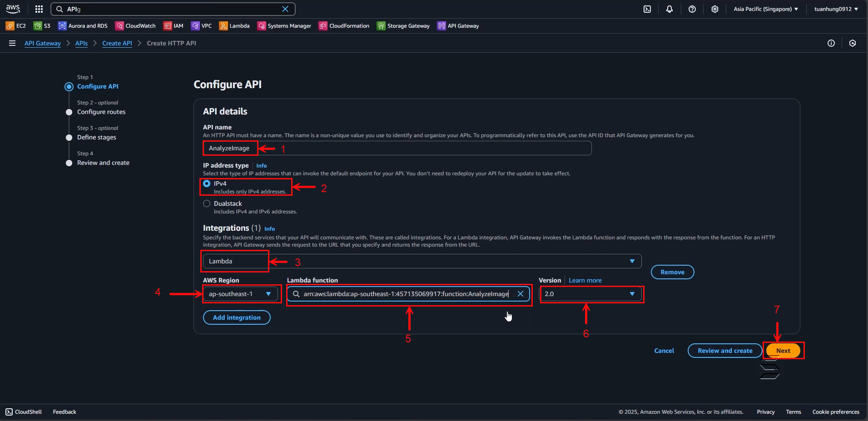Open the Asia Pacific (Singapore) region menu
The image size is (868, 421).
(766, 9)
